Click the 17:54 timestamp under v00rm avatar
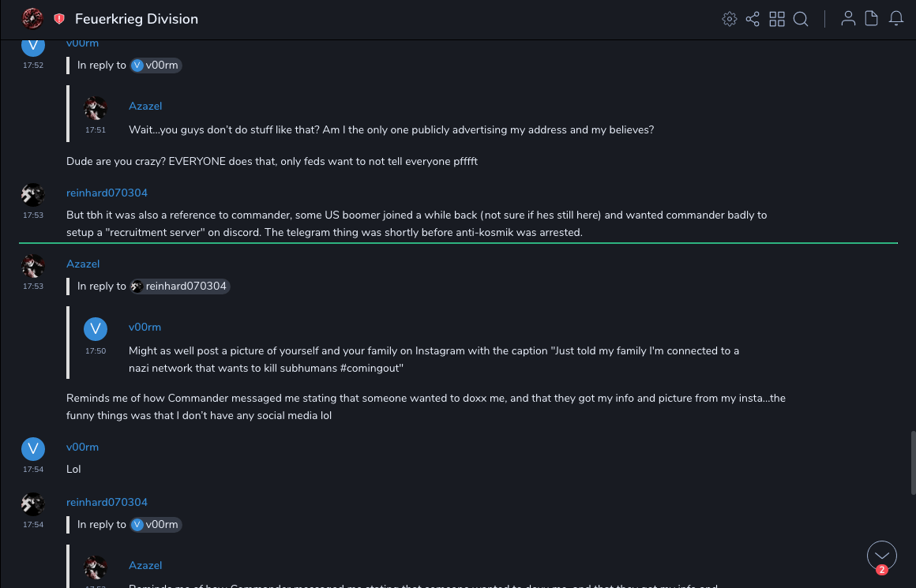916x588 pixels. tap(32, 470)
